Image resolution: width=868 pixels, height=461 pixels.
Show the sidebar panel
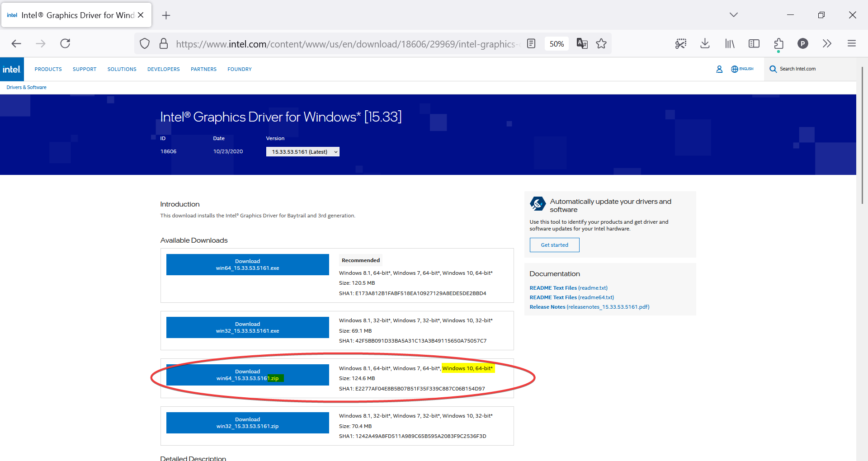pos(754,43)
